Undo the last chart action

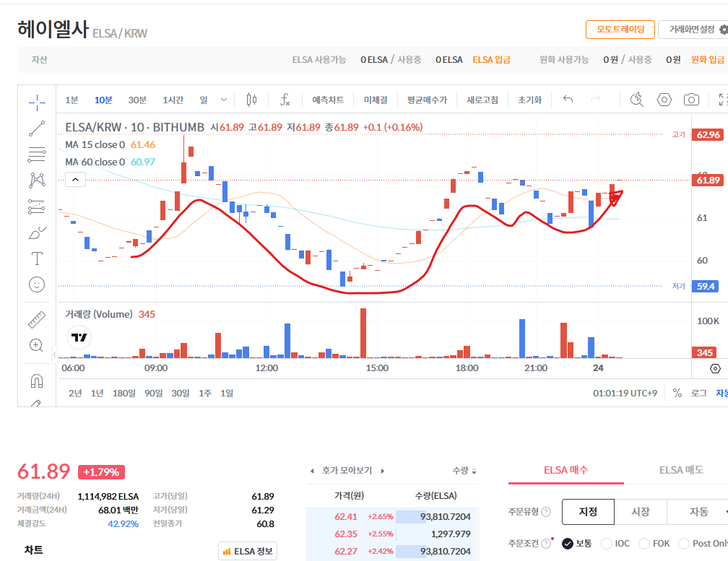click(568, 100)
